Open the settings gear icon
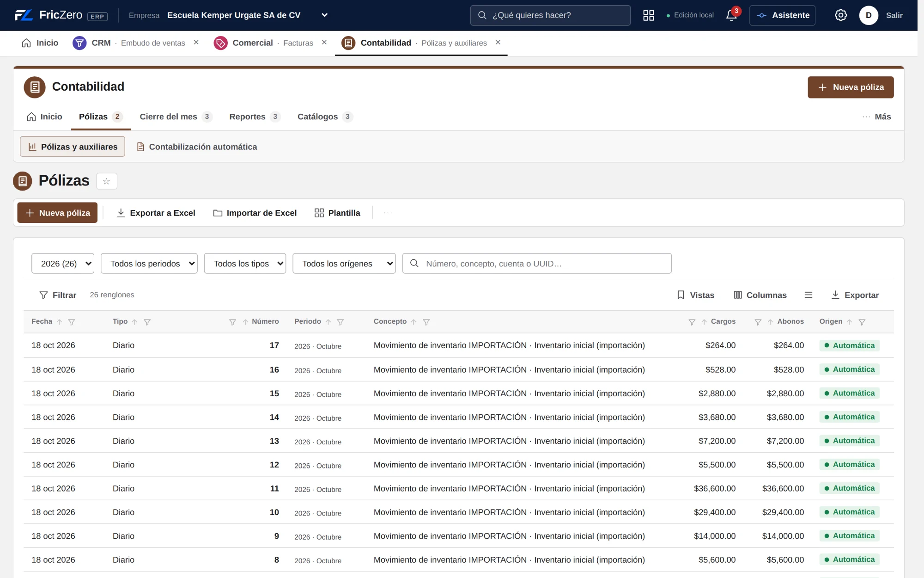The height and width of the screenshot is (578, 924). (x=841, y=15)
